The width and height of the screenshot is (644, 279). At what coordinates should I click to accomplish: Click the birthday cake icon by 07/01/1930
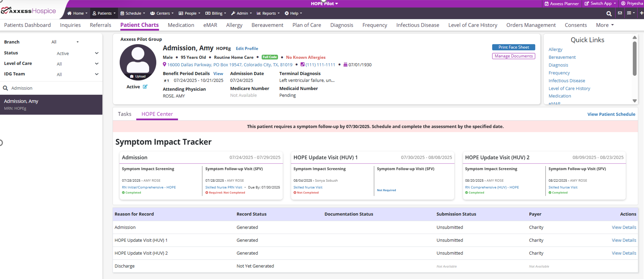(345, 64)
